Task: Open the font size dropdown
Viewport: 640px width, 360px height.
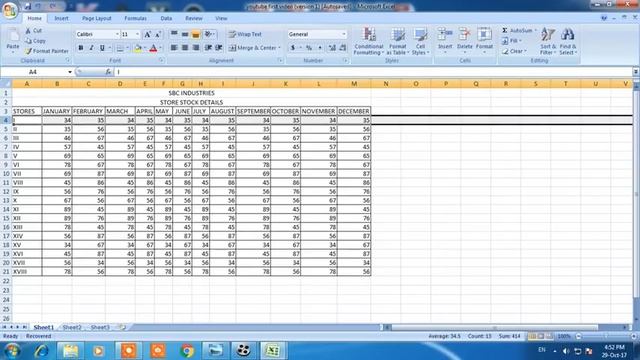Action: pyautogui.click(x=137, y=34)
